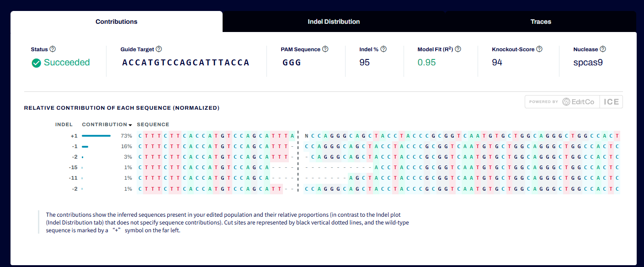
Task: Click the 73% contribution bar
Action: pos(96,136)
